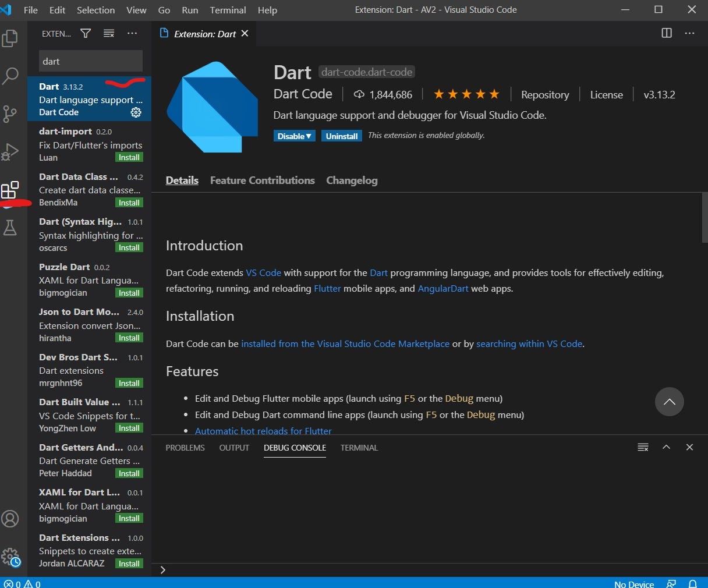Image resolution: width=708 pixels, height=588 pixels.
Task: Click the Dart extension manage gear icon
Action: (x=136, y=112)
